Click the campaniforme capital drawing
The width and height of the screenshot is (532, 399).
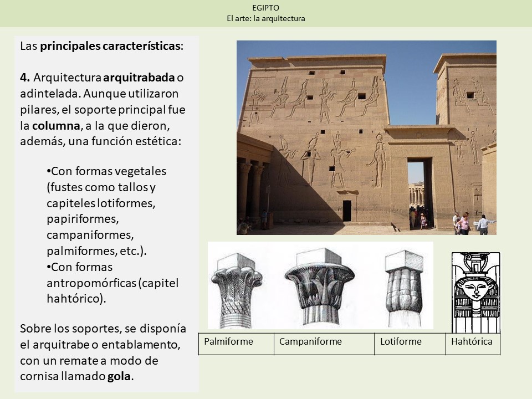[x=319, y=286]
